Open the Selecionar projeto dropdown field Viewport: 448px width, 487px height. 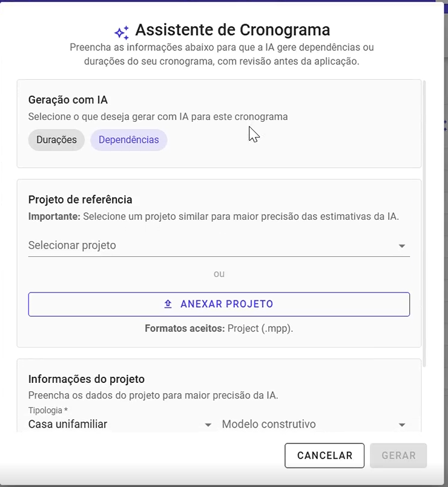219,245
